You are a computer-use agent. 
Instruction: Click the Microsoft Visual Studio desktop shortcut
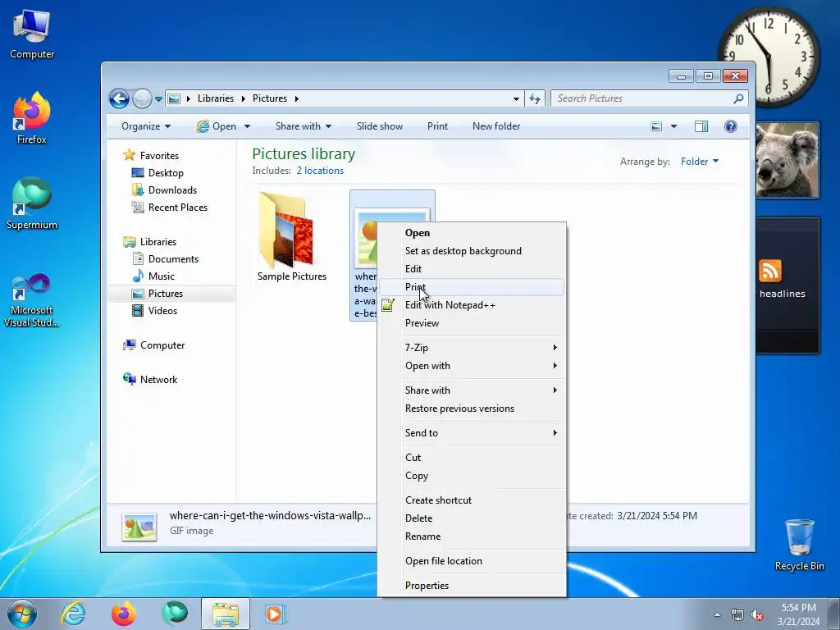coord(32,300)
